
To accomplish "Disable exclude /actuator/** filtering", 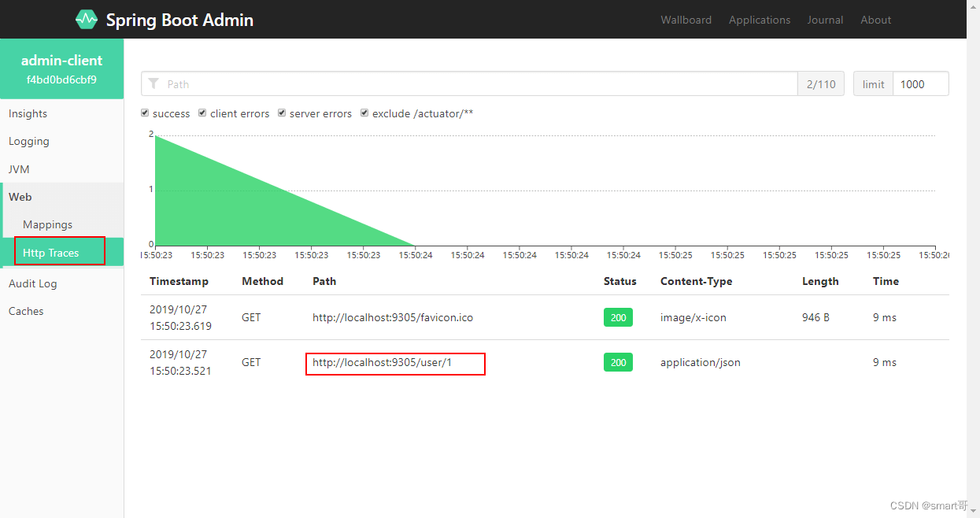I will pyautogui.click(x=364, y=113).
